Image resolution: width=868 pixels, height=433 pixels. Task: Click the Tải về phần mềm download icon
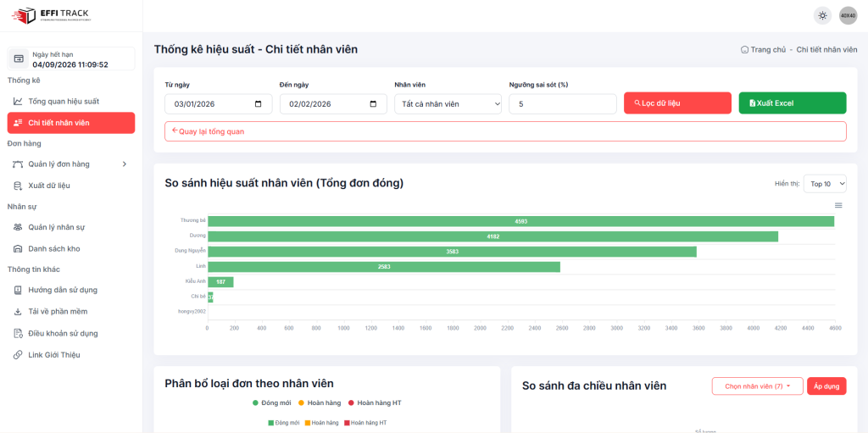tap(19, 312)
